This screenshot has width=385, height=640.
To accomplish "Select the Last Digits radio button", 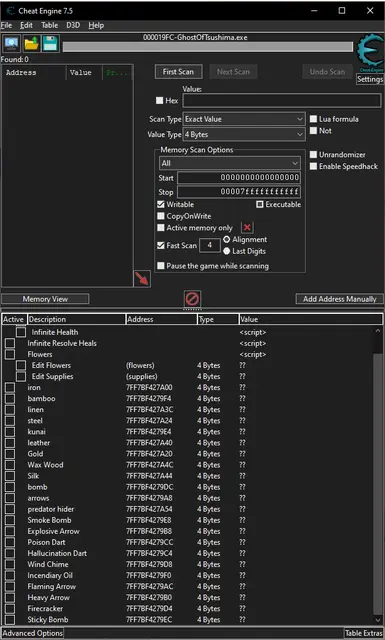I will pyautogui.click(x=227, y=251).
